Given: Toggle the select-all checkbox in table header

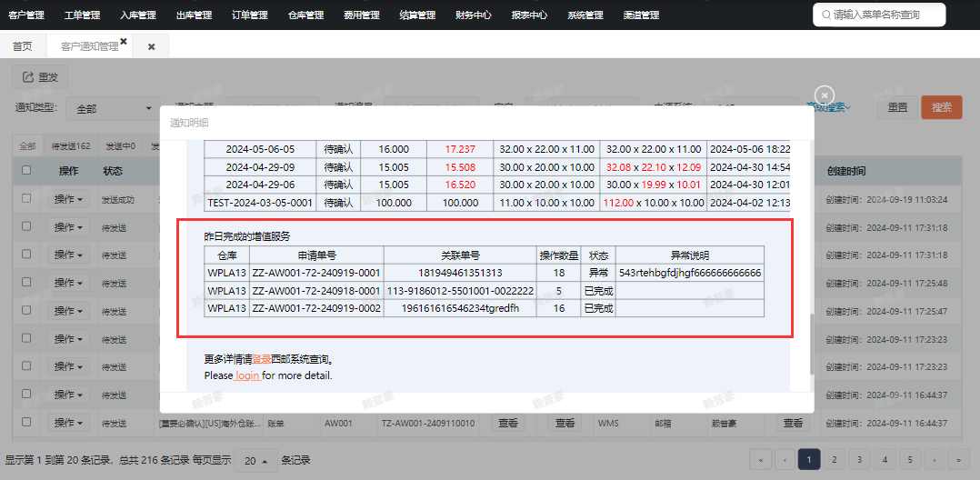Looking at the screenshot, I should coord(26,170).
